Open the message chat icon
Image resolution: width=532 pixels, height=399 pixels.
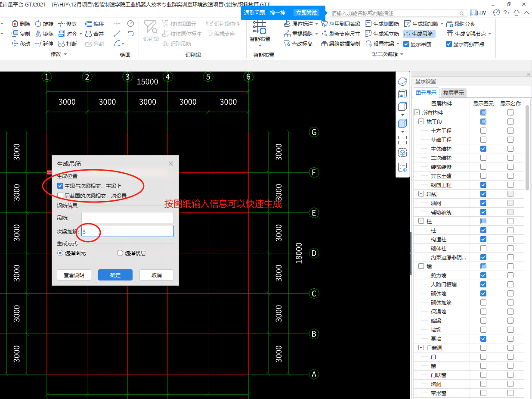[496, 13]
